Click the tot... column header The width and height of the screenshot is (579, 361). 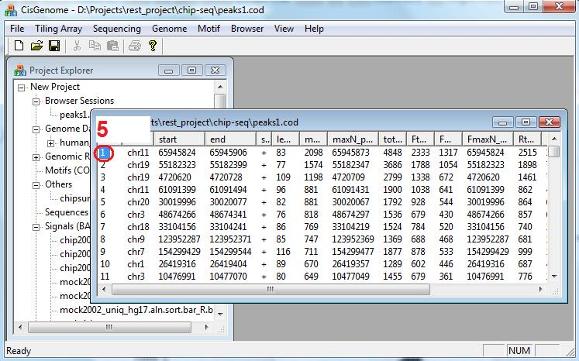393,139
